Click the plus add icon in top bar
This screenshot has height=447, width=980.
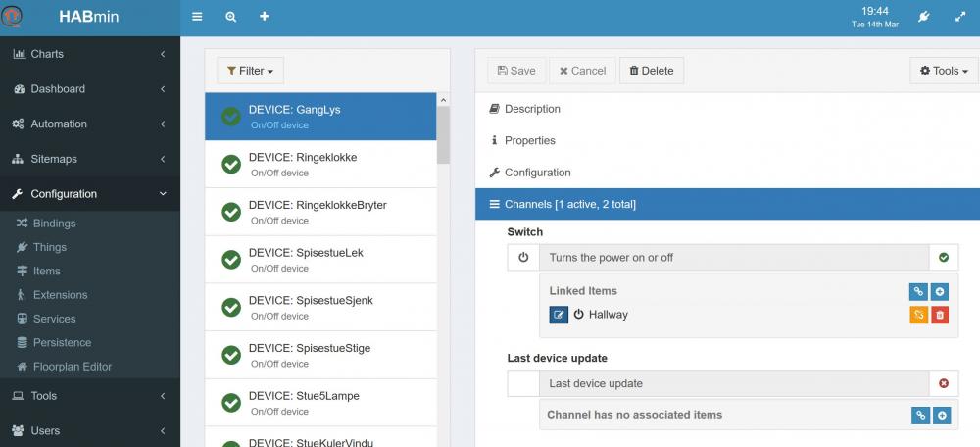264,17
